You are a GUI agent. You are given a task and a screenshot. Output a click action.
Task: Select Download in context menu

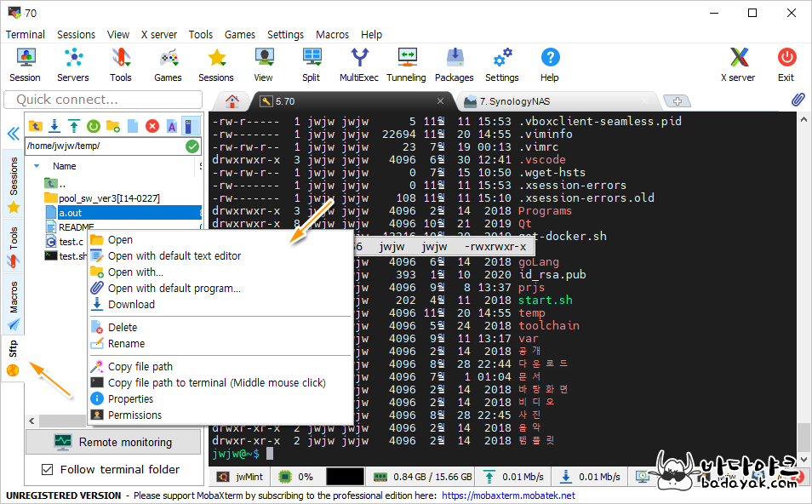220,305
